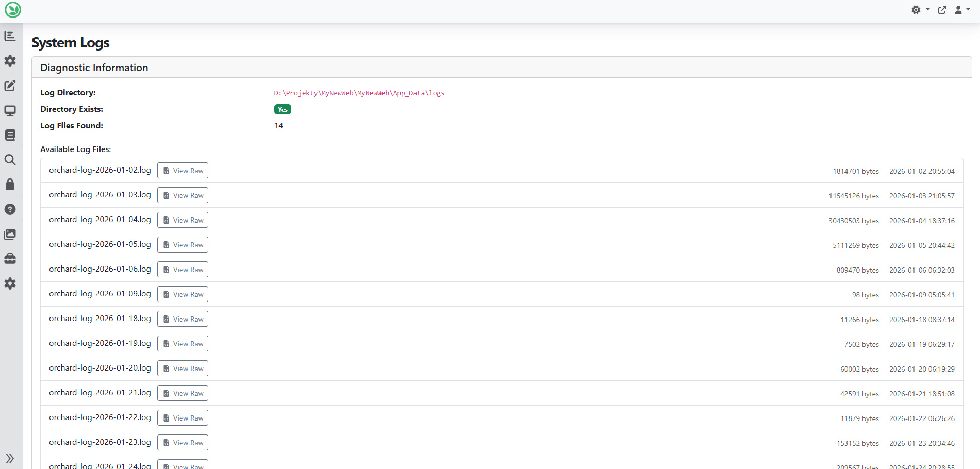Select file name orchard-log-2026-01-23.log
This screenshot has width=980, height=469.
coord(100,442)
